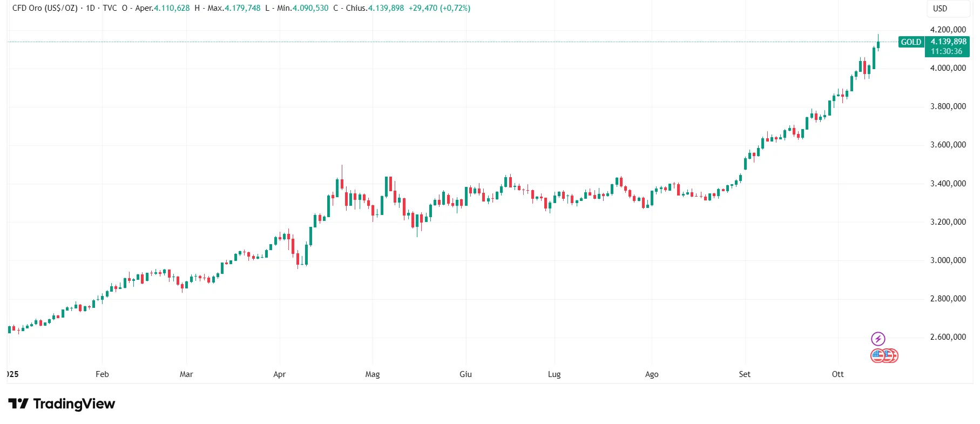The image size is (980, 424).
Task: Select the Mag label on time axis
Action: pos(373,374)
